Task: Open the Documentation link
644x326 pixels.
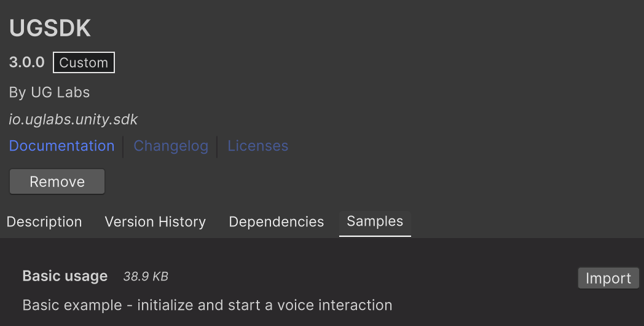Action: 61,146
